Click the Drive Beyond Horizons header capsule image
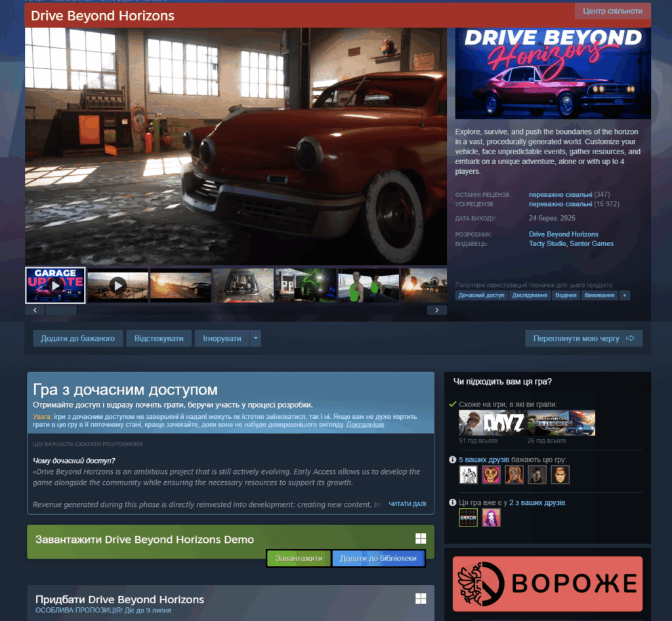Viewport: 672px width, 621px height. (x=553, y=74)
